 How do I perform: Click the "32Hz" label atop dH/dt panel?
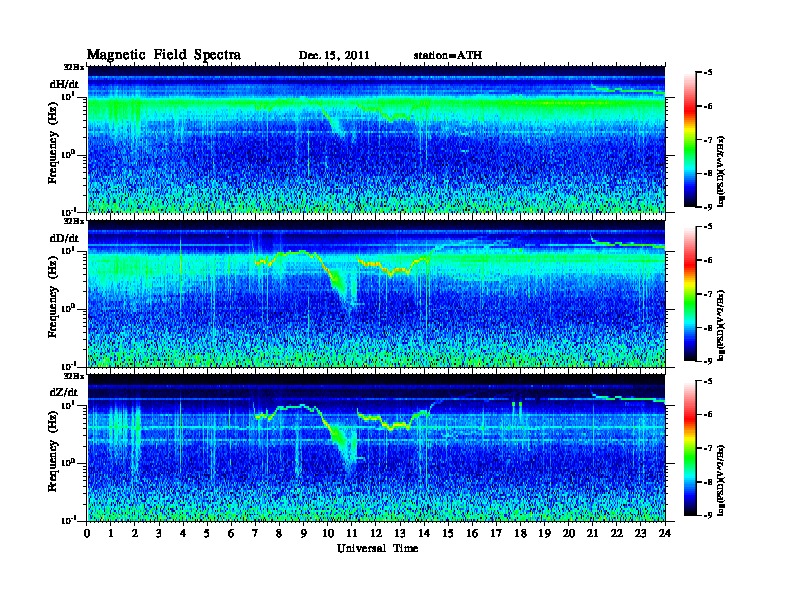point(74,67)
